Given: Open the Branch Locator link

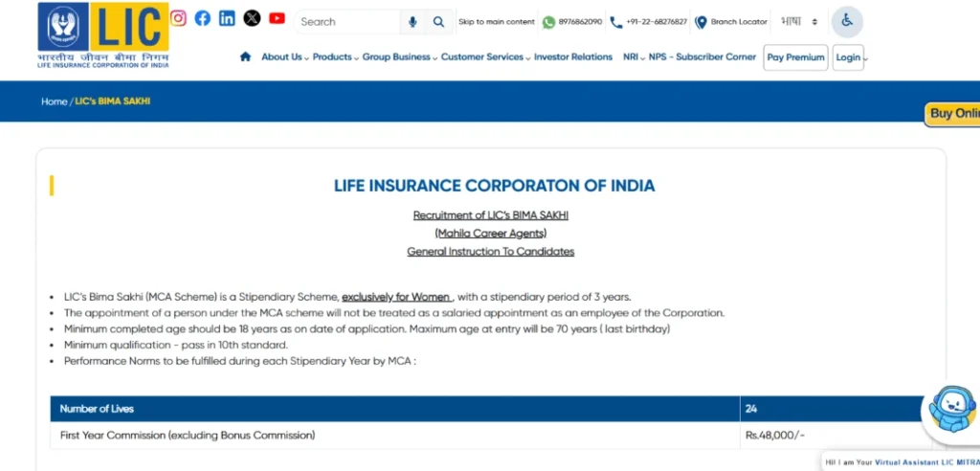Looking at the screenshot, I should pos(731,22).
